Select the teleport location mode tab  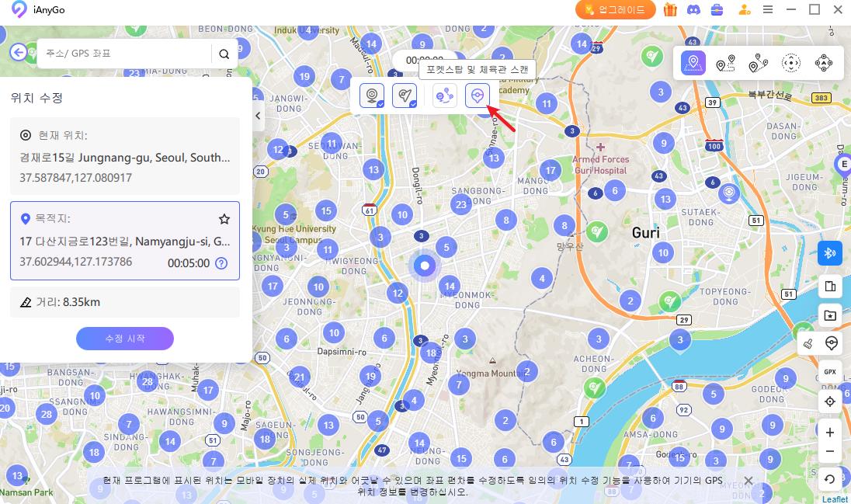(693, 64)
